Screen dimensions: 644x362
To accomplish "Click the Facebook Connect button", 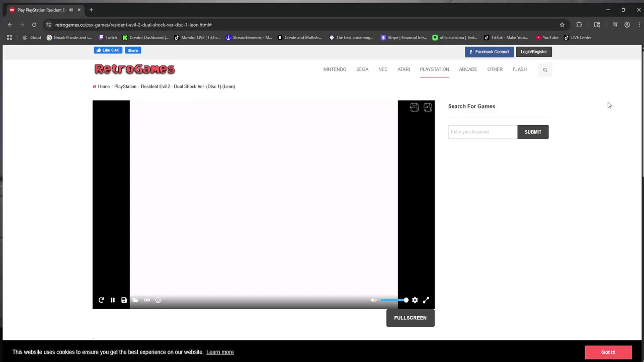I will (x=489, y=52).
